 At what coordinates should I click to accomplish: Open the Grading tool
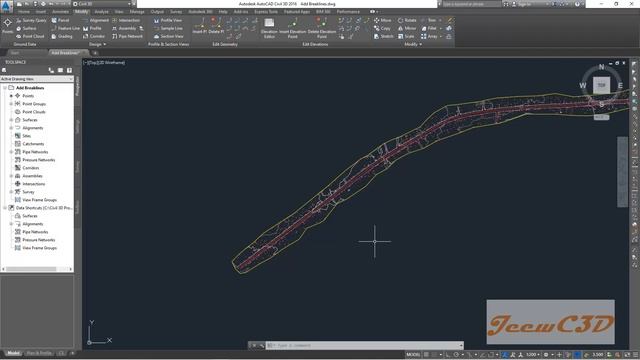[62, 36]
